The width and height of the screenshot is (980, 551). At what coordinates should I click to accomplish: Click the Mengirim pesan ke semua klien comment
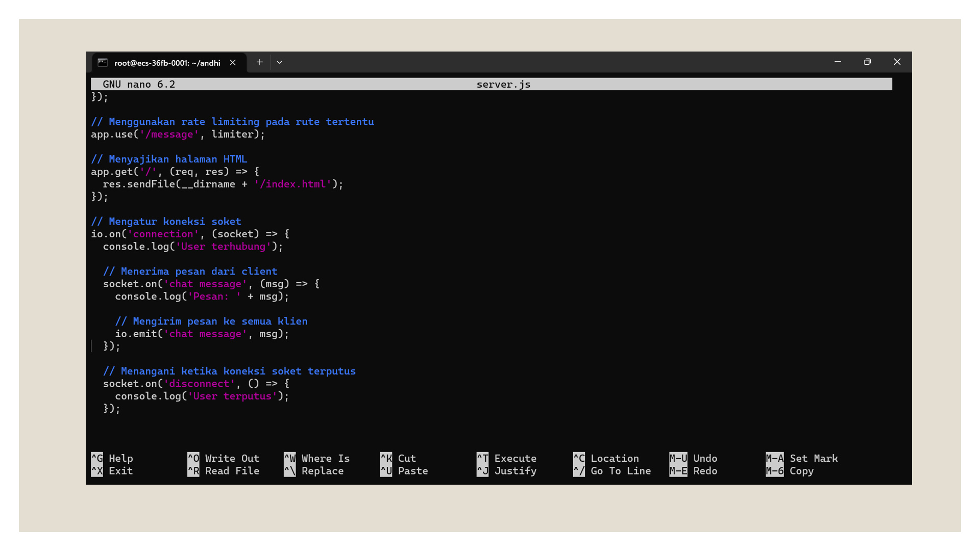[211, 321]
